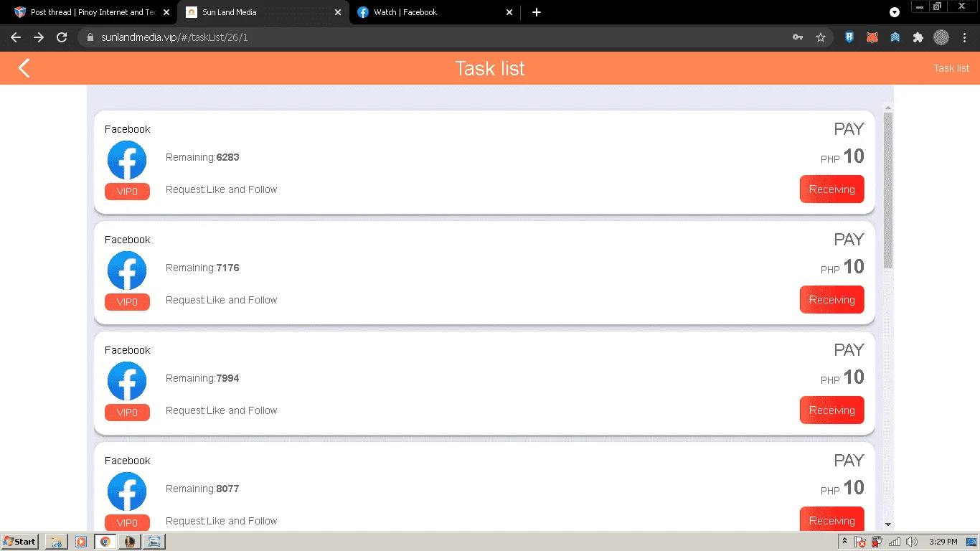This screenshot has width=980, height=551.
Task: Open the folder icon in the taskbar
Action: (x=57, y=542)
